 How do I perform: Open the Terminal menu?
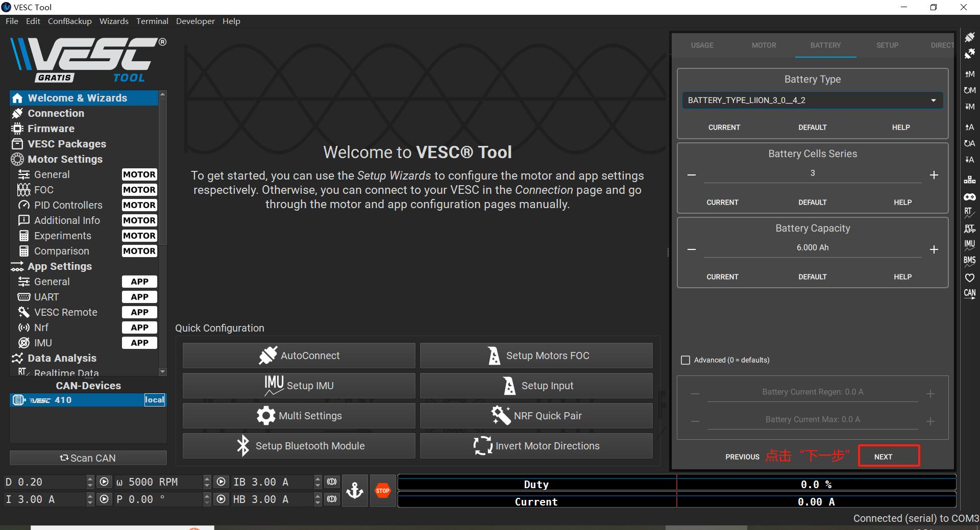click(152, 21)
